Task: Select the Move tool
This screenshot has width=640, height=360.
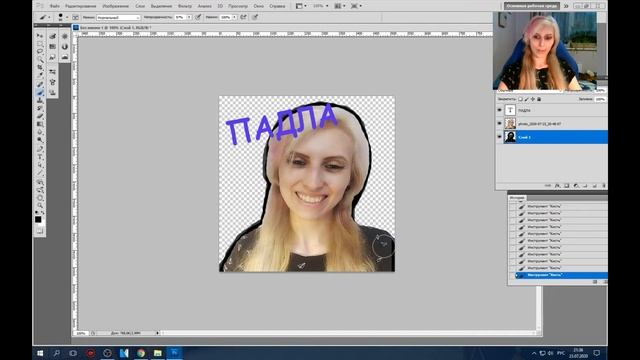Action: point(40,36)
